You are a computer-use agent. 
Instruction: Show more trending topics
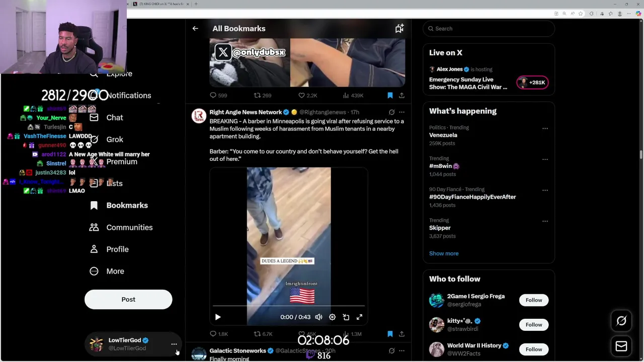coord(444,253)
